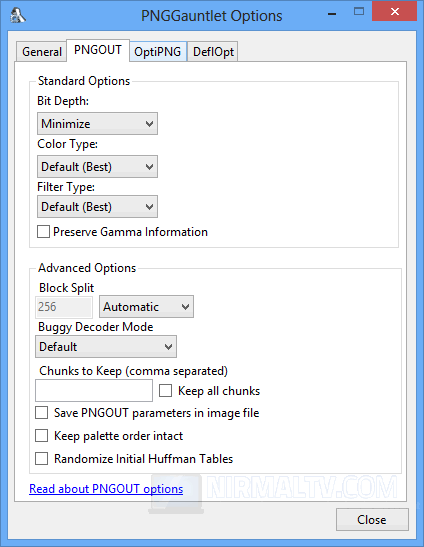Open the OptiPNG tab
Screen dimensions: 424x547
click(158, 52)
